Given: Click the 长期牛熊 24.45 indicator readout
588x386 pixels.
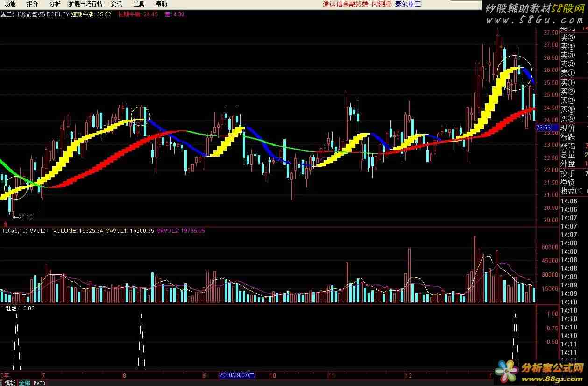Looking at the screenshot, I should [138, 14].
